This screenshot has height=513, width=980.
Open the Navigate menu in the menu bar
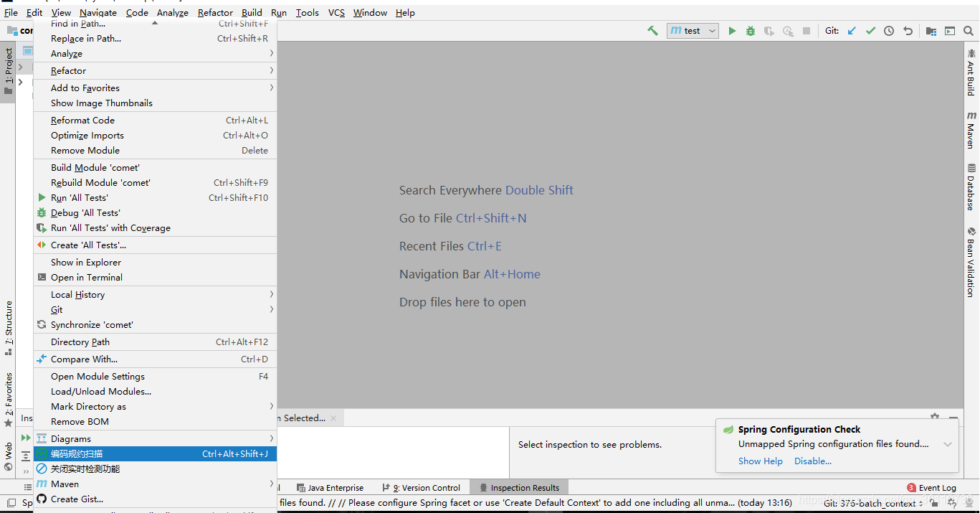pyautogui.click(x=97, y=12)
